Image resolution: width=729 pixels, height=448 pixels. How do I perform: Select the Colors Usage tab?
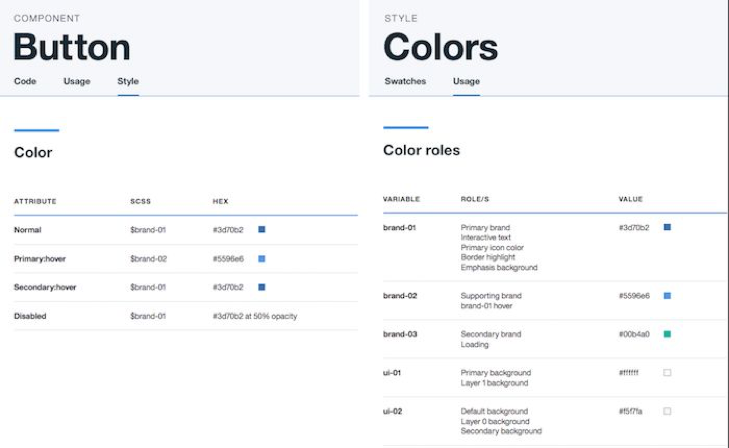pyautogui.click(x=466, y=81)
